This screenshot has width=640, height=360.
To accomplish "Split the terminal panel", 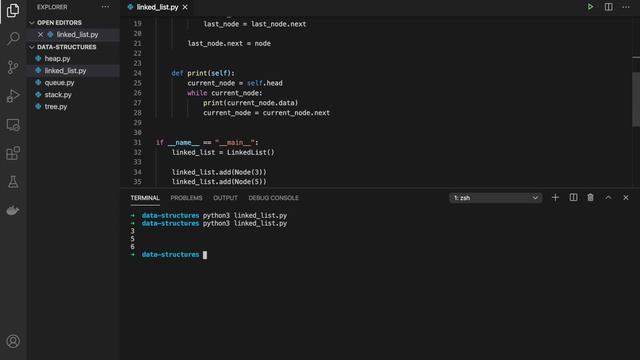I will click(573, 198).
